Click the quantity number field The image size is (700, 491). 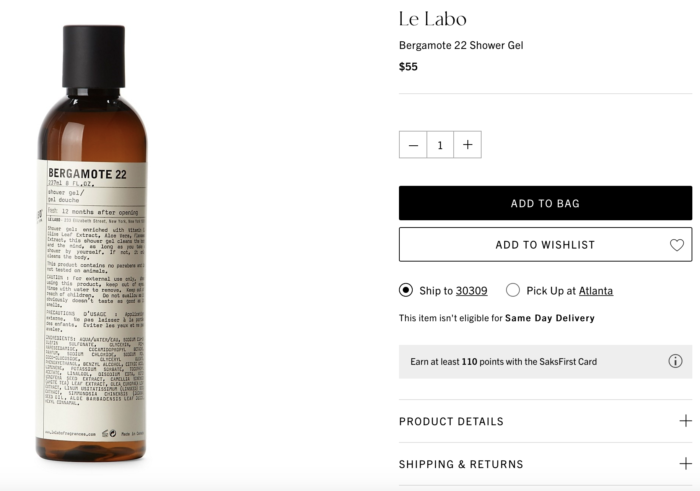click(440, 145)
